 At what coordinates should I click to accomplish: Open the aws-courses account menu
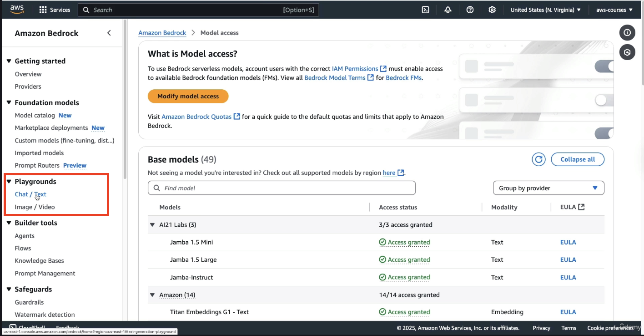pyautogui.click(x=614, y=10)
